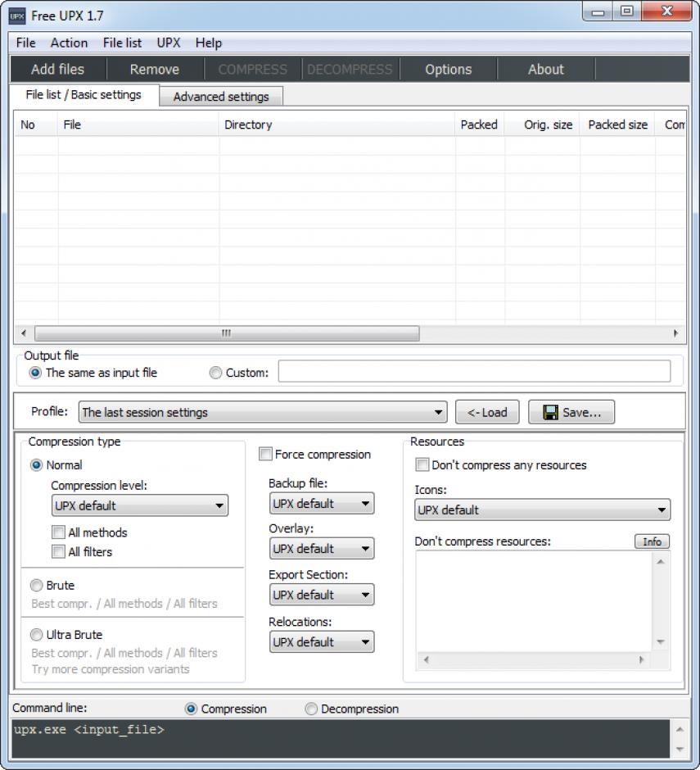Click the Save profile button with floppy disk icon
The height and width of the screenshot is (770, 700).
[x=571, y=412]
